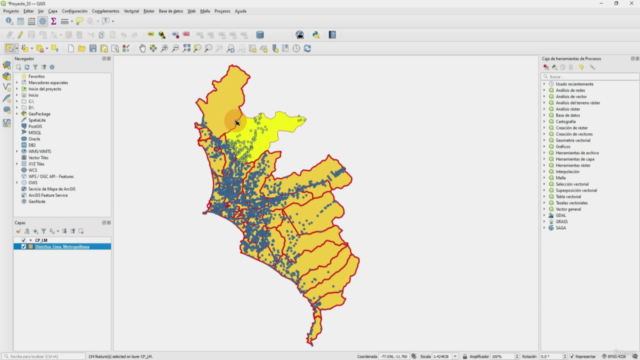Expand Análisis de redes toolbox group

tap(544, 90)
